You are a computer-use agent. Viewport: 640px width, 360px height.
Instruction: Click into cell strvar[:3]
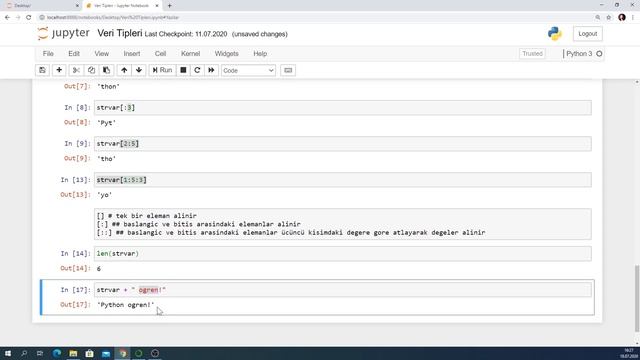pyautogui.click(x=342, y=108)
